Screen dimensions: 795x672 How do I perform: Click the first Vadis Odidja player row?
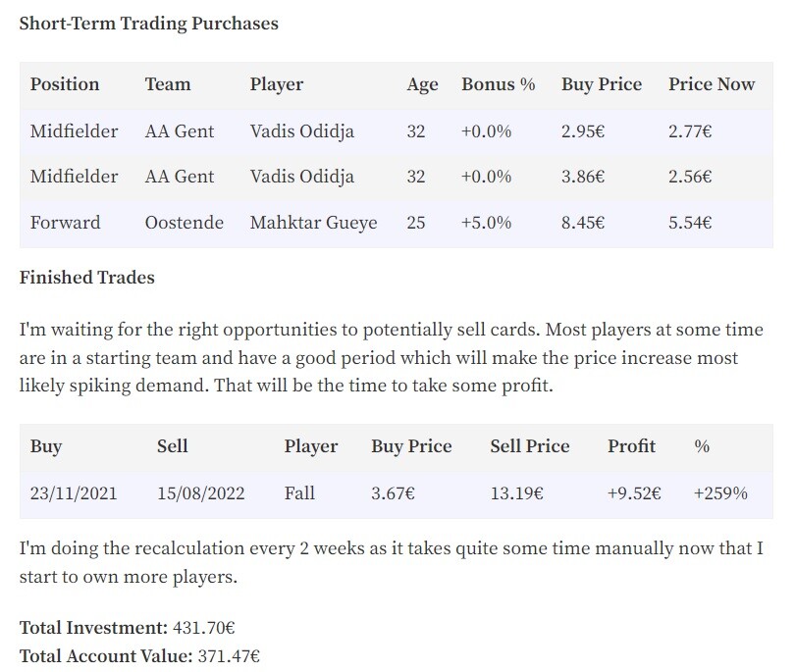click(396, 131)
